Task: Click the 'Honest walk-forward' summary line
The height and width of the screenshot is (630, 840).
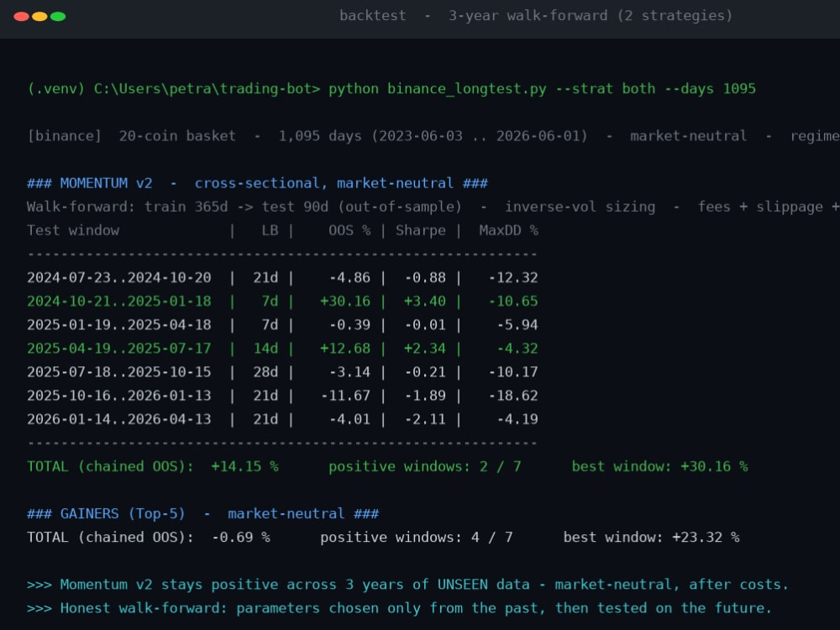Action: pos(399,608)
